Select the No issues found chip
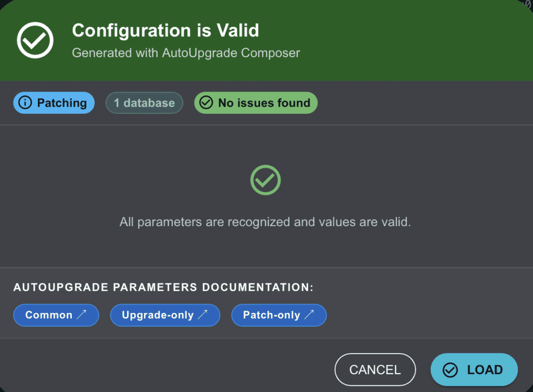This screenshot has height=392, width=533. (x=264, y=103)
